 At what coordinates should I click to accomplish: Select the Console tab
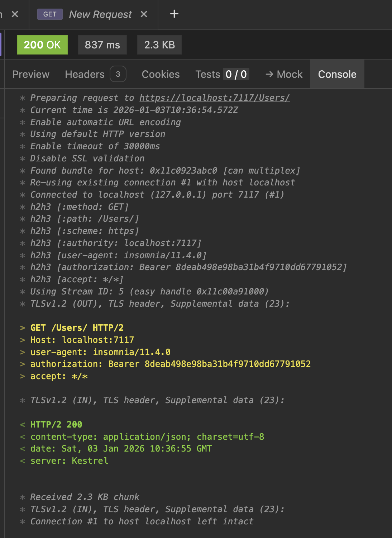point(337,74)
